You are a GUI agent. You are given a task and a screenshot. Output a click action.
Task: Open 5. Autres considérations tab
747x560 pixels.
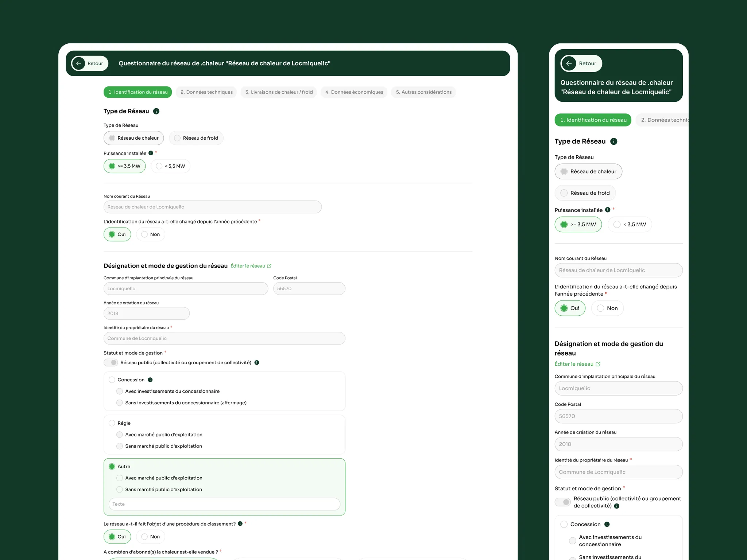pyautogui.click(x=424, y=92)
